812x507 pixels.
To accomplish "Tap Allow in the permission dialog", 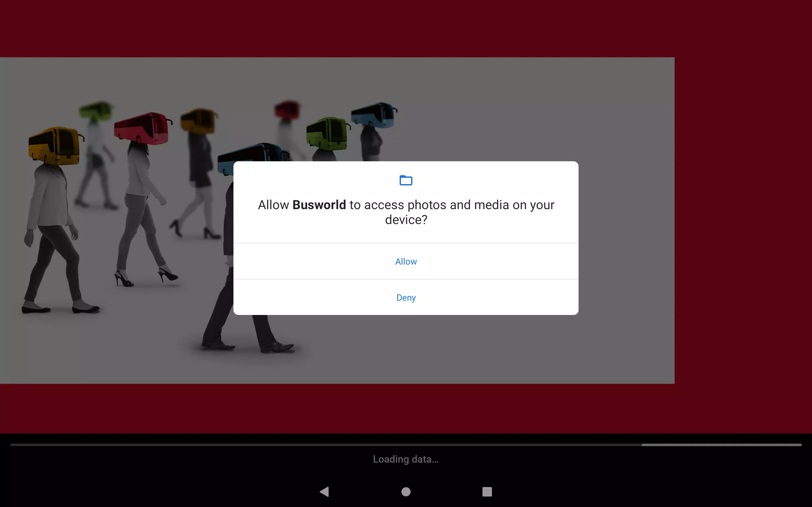I will click(406, 261).
